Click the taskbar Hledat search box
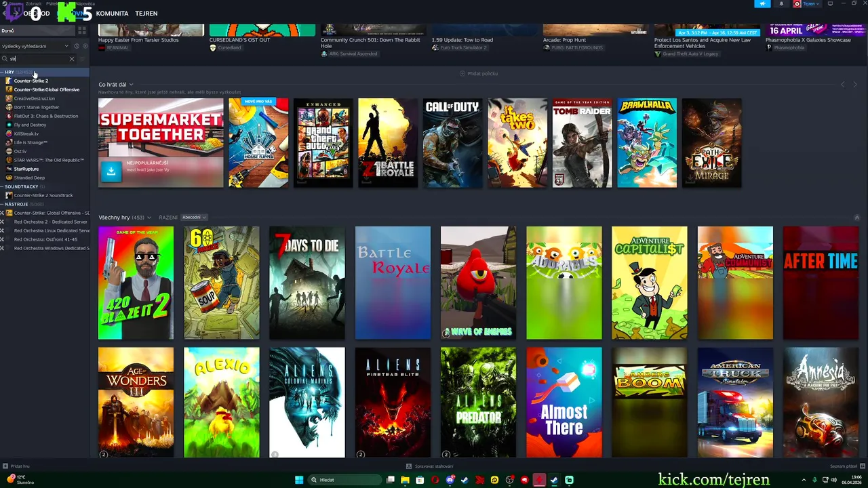The image size is (868, 488). (x=345, y=480)
